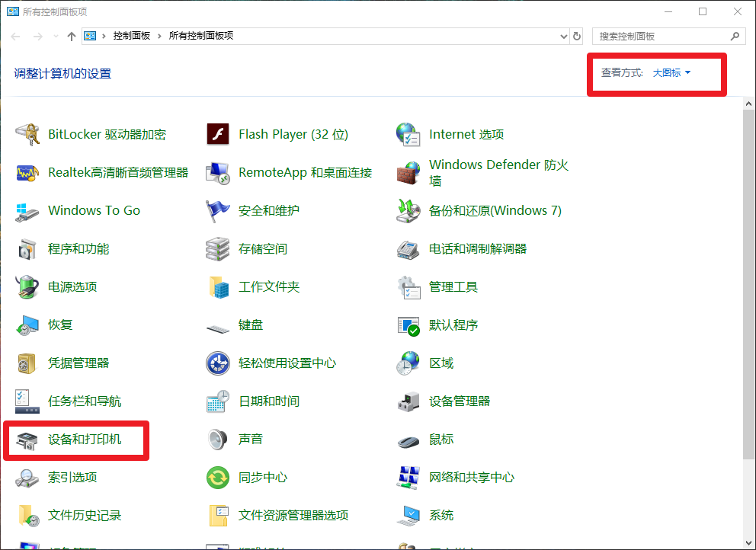756x550 pixels.
Task: Open 文件历史记录
Action: (84, 516)
